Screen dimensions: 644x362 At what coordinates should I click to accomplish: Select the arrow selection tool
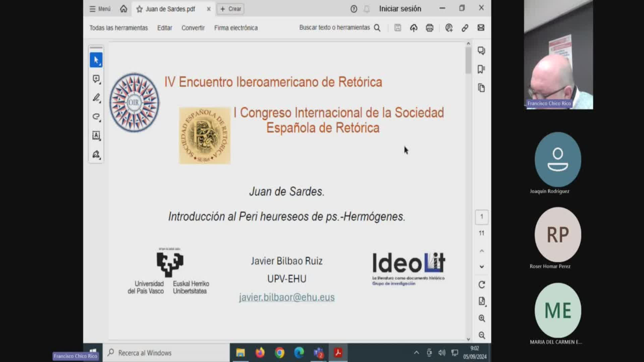tap(96, 60)
